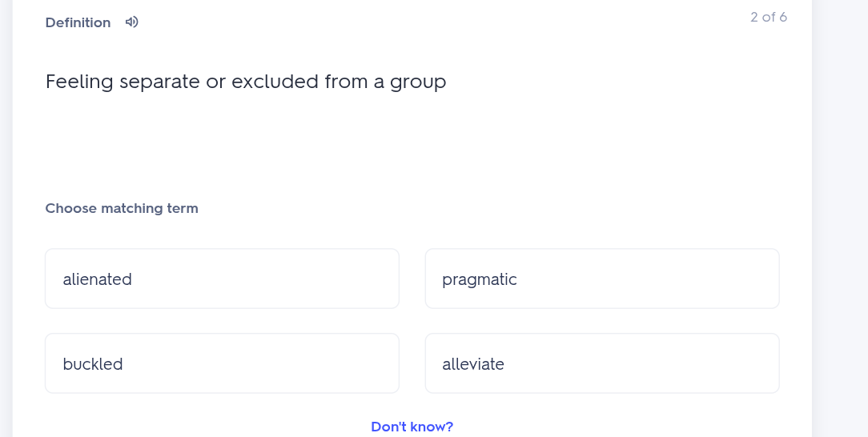Viewport: 868px width, 437px height.
Task: Click the "Choose matching term" heading
Action: 122,208
